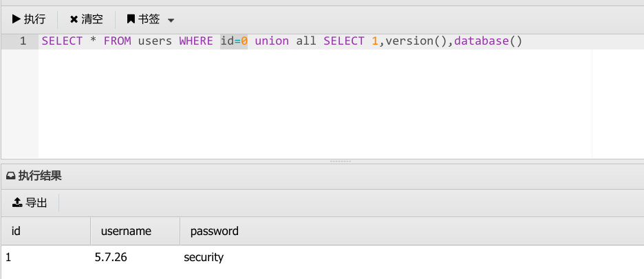Run the query with 执行 button
Screen dimensions: 644x279
pyautogui.click(x=29, y=19)
